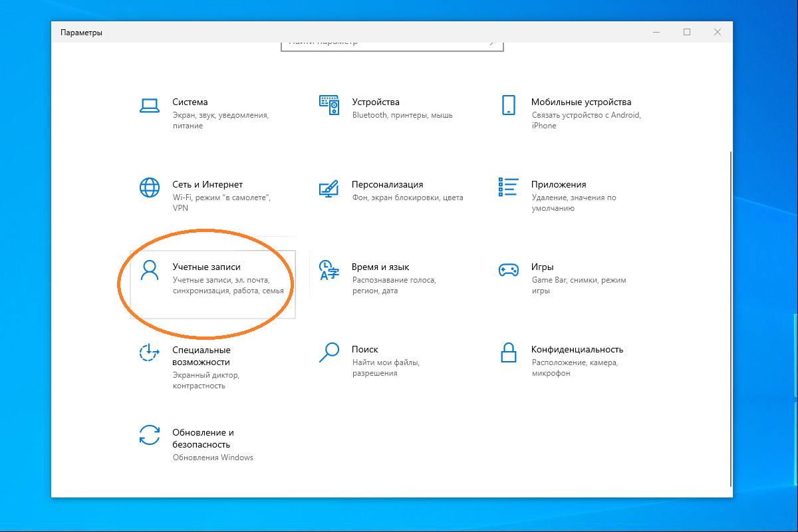Click the padlock icon for Конфиденциальность
This screenshot has height=532, width=798.
[509, 352]
